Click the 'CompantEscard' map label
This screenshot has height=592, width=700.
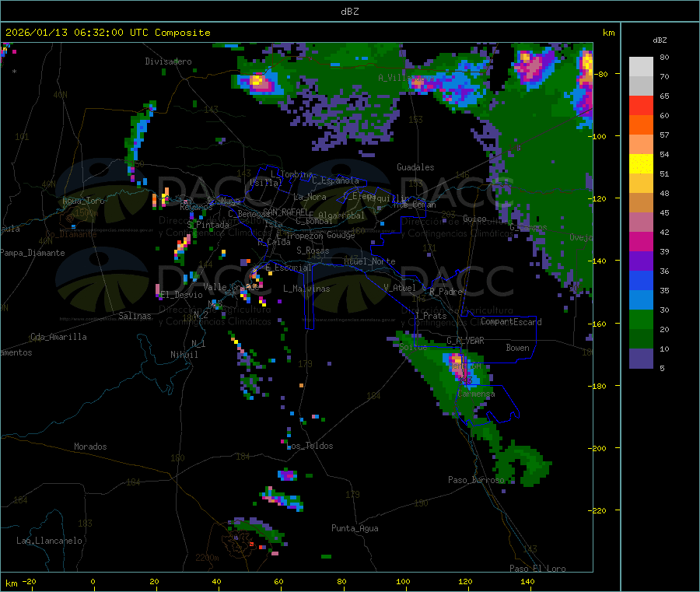(x=511, y=322)
